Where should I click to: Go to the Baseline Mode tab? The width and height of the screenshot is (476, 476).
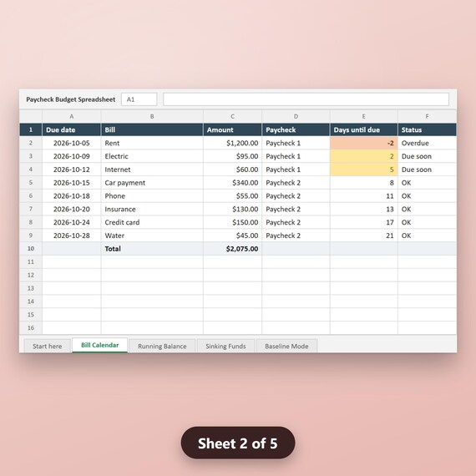point(286,346)
